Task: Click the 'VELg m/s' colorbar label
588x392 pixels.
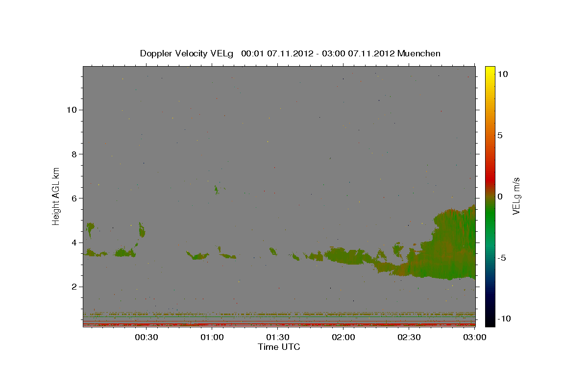Action: pyautogui.click(x=516, y=196)
